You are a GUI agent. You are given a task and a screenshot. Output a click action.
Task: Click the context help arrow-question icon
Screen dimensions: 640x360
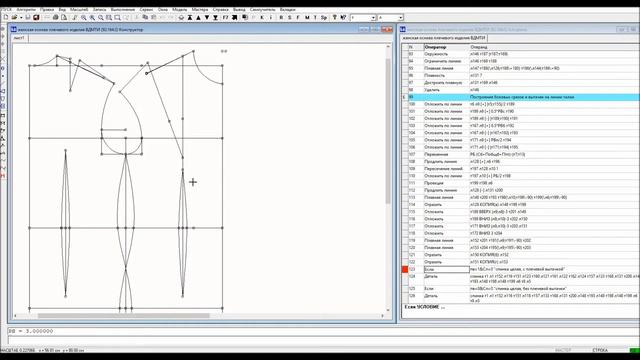[343, 18]
